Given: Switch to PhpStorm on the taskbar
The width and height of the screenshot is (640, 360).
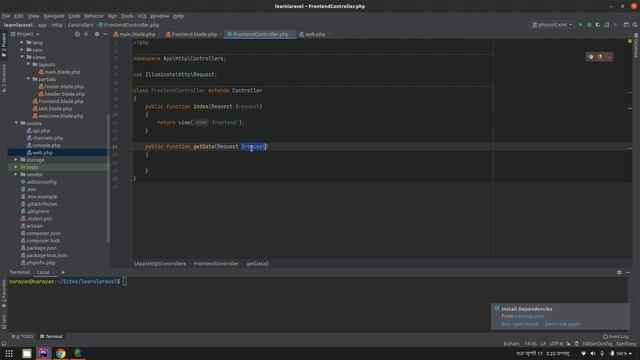Looking at the screenshot, I should click(x=44, y=353).
